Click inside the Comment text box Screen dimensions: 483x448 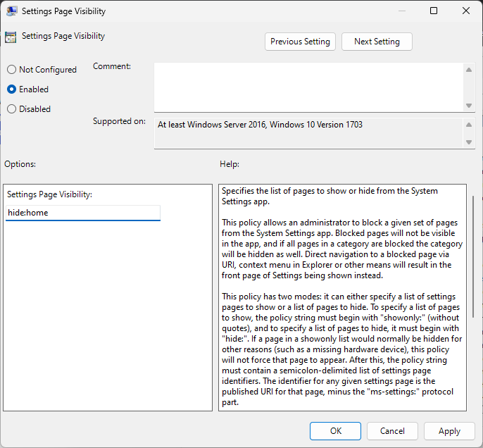click(308, 87)
